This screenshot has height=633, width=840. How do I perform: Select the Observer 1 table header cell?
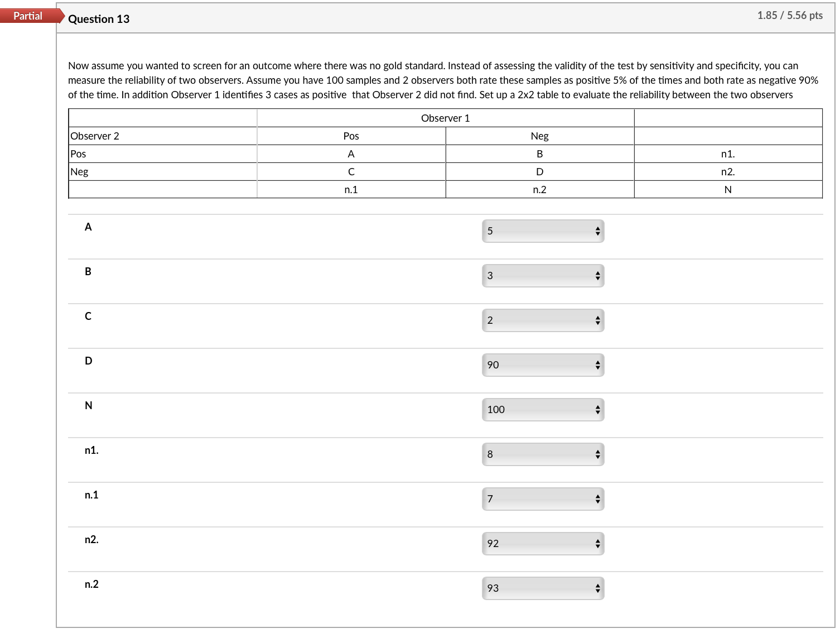click(445, 118)
